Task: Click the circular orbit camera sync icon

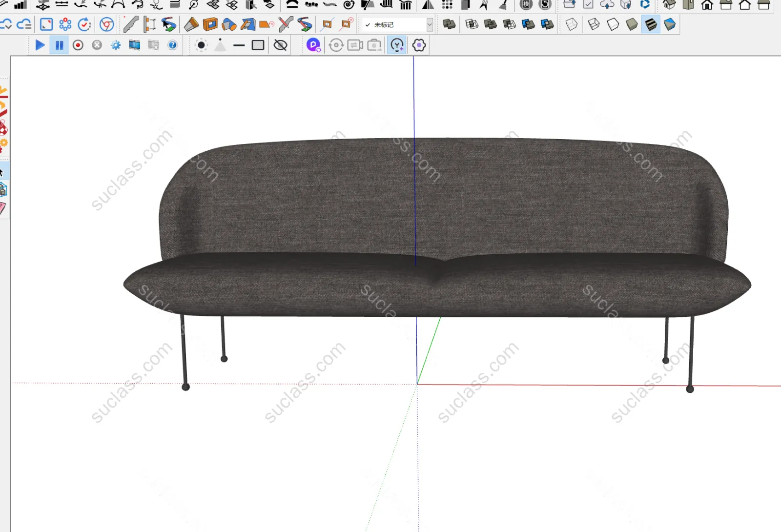Action: [x=336, y=45]
